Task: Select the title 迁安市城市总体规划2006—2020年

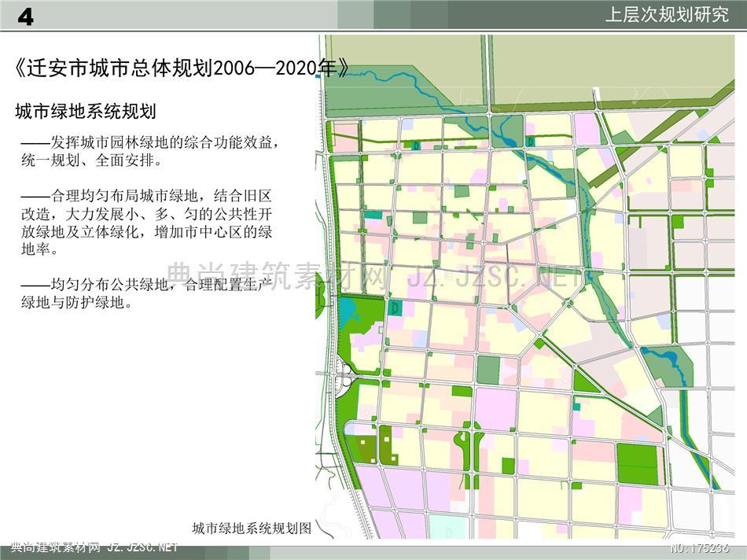Action: pyautogui.click(x=182, y=69)
